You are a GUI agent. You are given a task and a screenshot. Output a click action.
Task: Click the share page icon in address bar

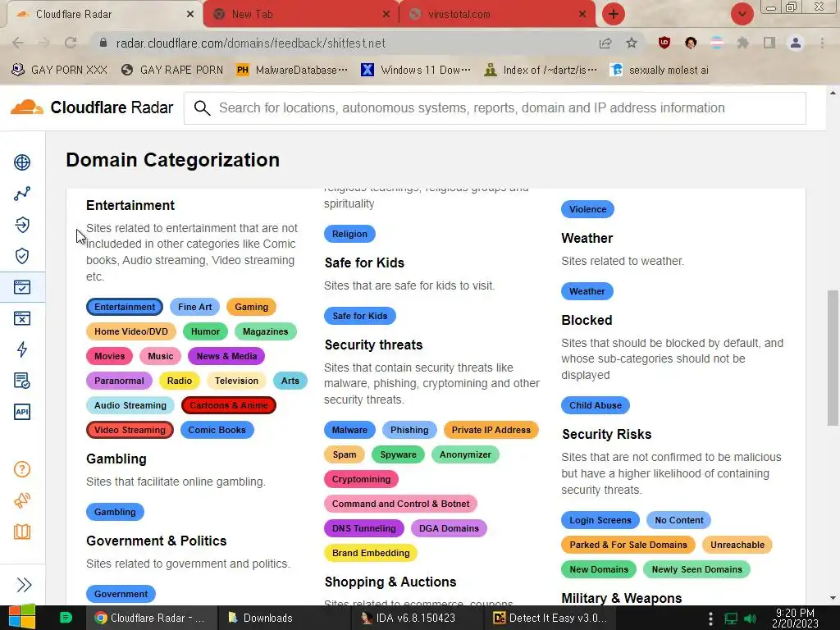click(605, 43)
